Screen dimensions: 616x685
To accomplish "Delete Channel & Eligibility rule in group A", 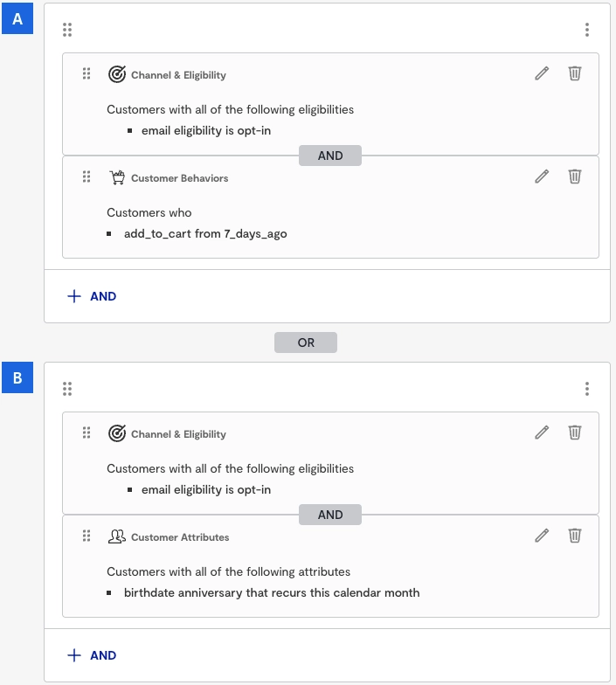I will tap(574, 73).
